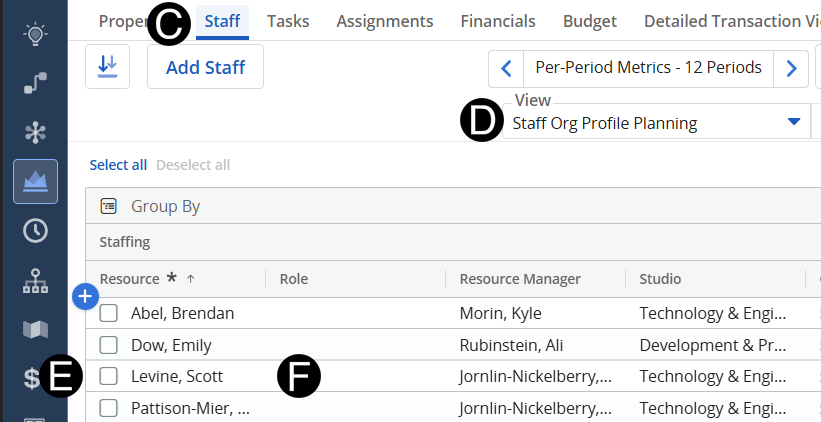821x422 pixels.
Task: Switch to the Tasks tab
Action: (288, 21)
